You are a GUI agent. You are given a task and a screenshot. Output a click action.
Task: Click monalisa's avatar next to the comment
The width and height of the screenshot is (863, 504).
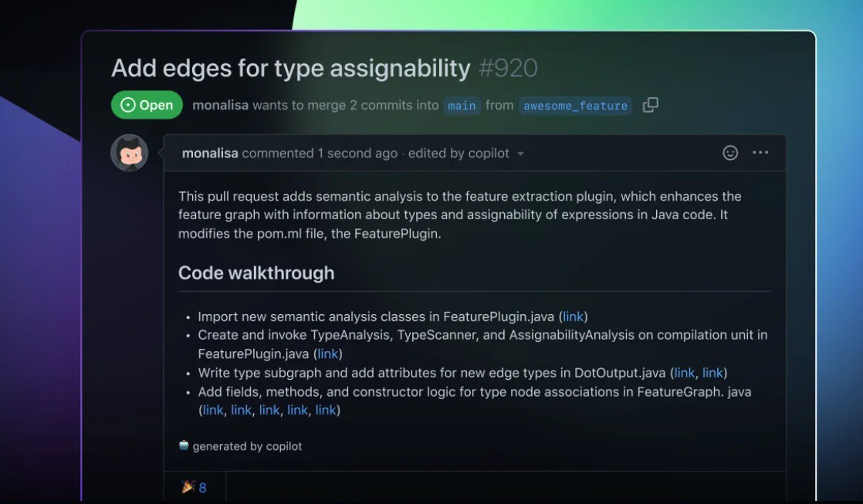129,153
